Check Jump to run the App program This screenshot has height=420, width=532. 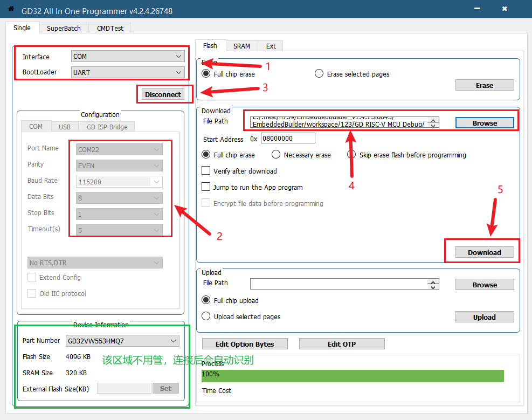pos(206,187)
